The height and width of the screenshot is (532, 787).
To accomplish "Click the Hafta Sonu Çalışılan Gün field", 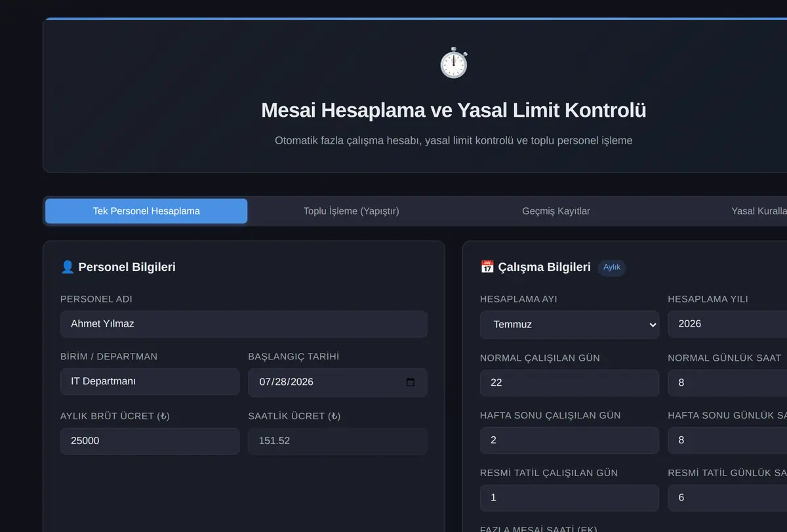I will (569, 440).
